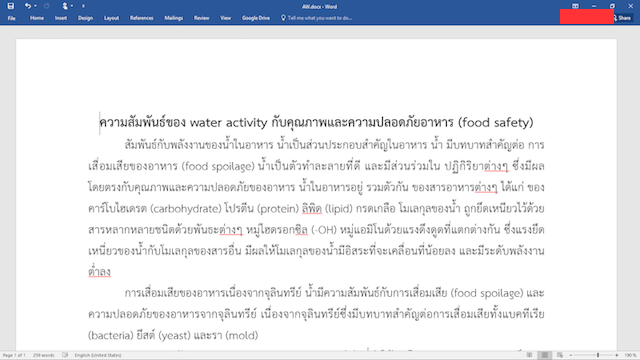Click the Touch/Mouse mode icon

pos(64,6)
